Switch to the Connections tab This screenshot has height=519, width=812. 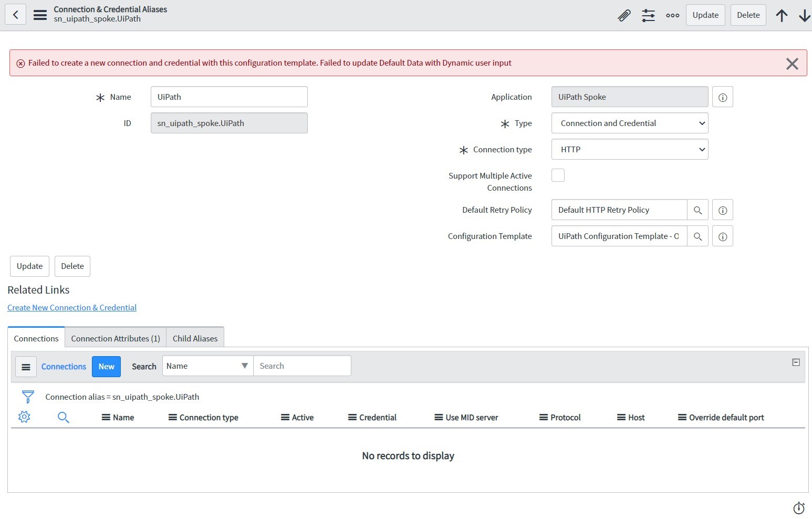[36, 339]
